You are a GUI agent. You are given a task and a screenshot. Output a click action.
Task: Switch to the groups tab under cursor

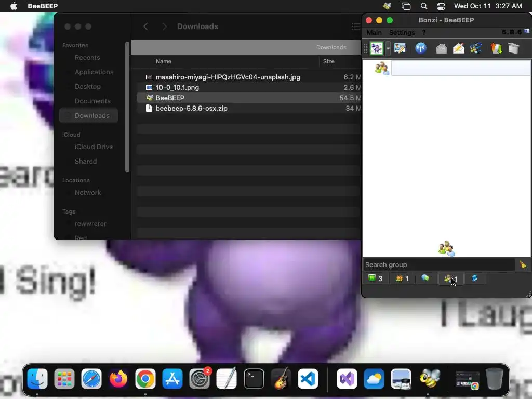coord(451,279)
